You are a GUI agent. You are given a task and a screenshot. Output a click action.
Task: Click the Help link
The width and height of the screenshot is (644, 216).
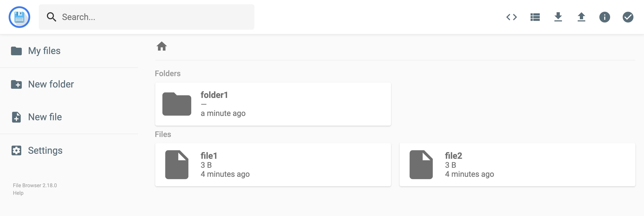(18, 193)
